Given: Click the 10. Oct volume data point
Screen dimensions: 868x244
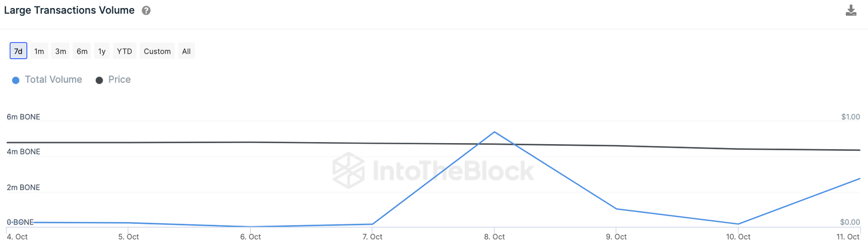Looking at the screenshot, I should pyautogui.click(x=738, y=224).
